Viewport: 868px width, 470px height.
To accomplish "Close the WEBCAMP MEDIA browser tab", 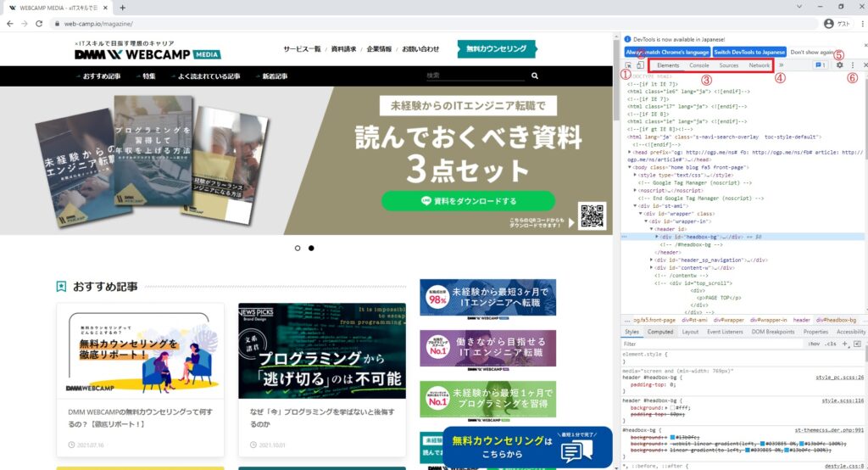I will (106, 8).
